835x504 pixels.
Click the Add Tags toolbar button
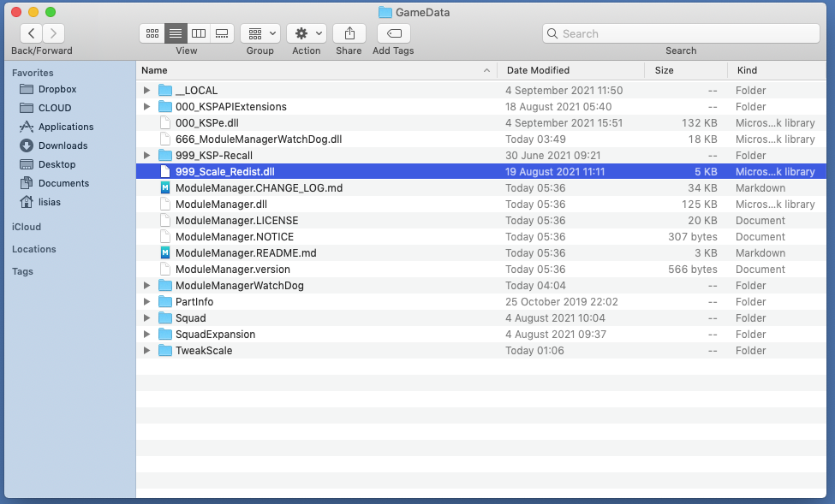point(394,33)
